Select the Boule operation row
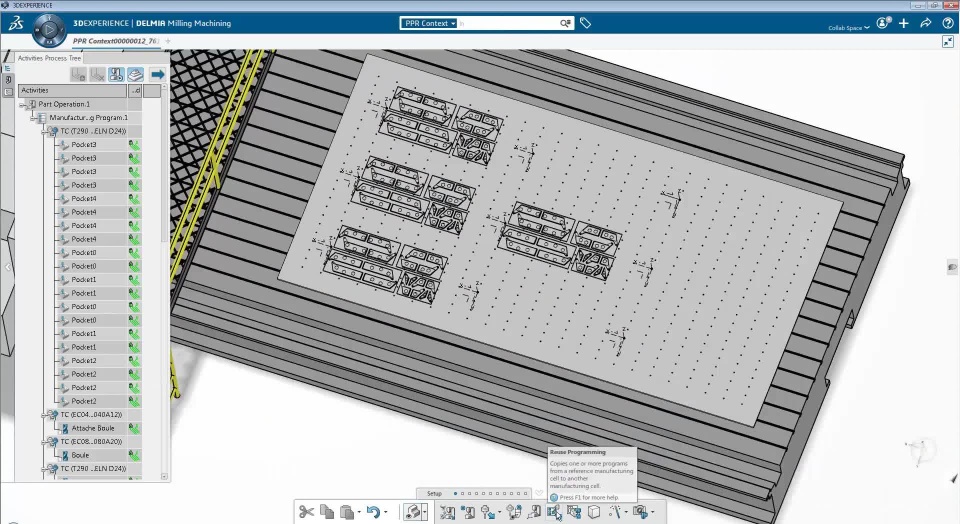960x524 pixels. tap(80, 455)
